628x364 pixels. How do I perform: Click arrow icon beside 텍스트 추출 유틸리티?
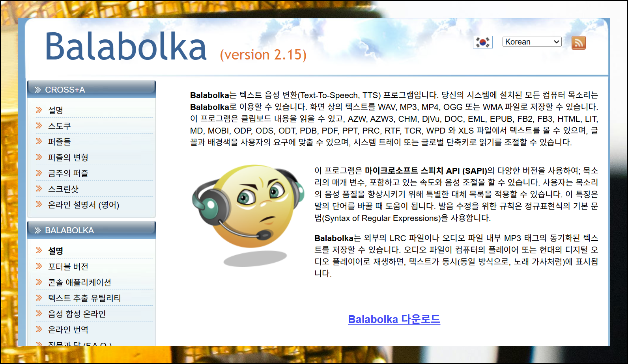click(39, 297)
